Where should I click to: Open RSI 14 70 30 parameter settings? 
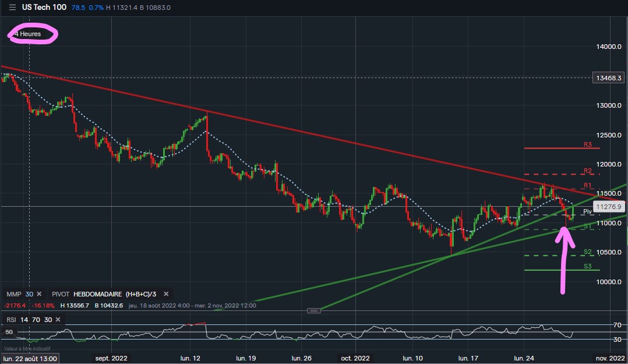pos(29,320)
